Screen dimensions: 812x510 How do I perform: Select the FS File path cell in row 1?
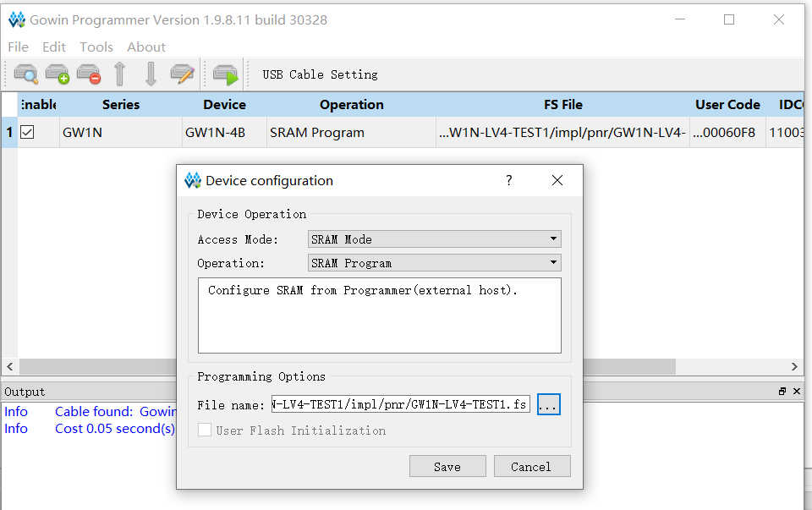563,133
